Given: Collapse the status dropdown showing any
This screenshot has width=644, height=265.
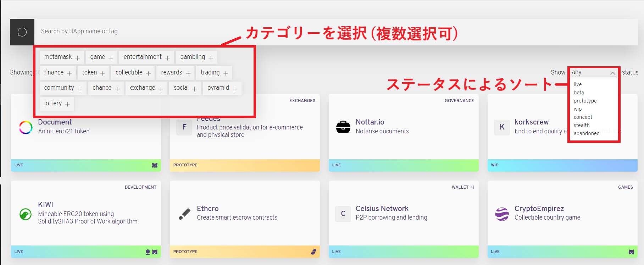Looking at the screenshot, I should (594, 72).
